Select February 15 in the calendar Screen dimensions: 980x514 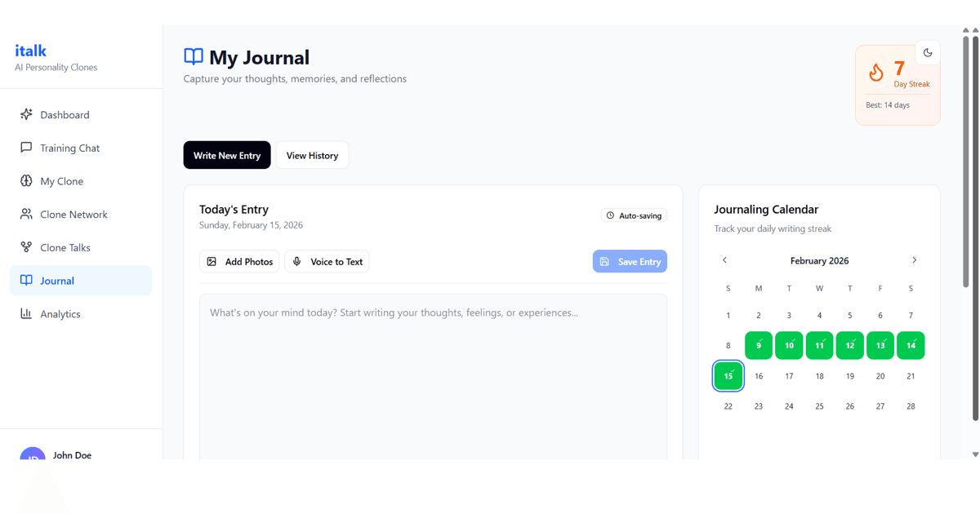point(728,375)
